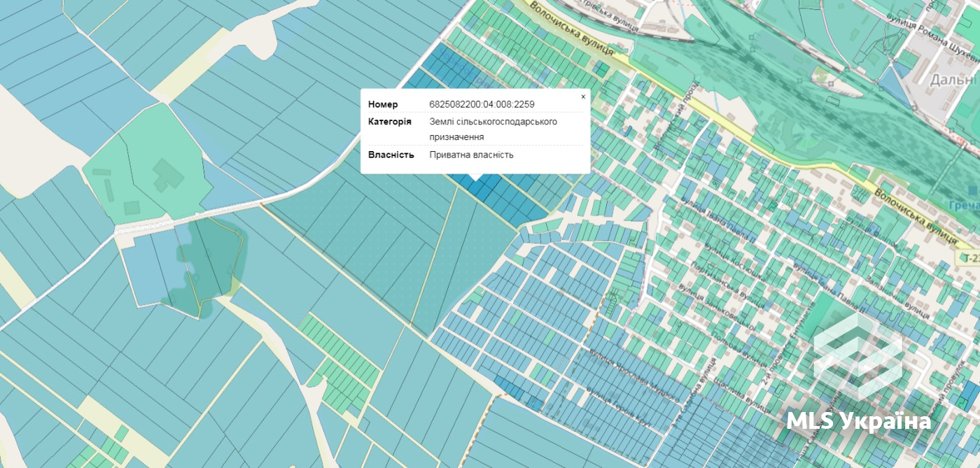Viewport: 980px width, 468px height.
Task: Click the "Греча" map label
Action: pyautogui.click(x=965, y=206)
